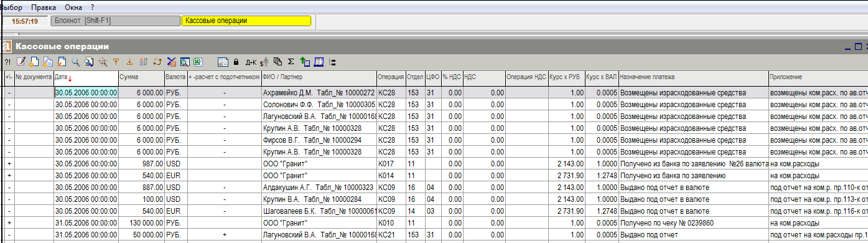Open the ? help menu

click(x=92, y=7)
